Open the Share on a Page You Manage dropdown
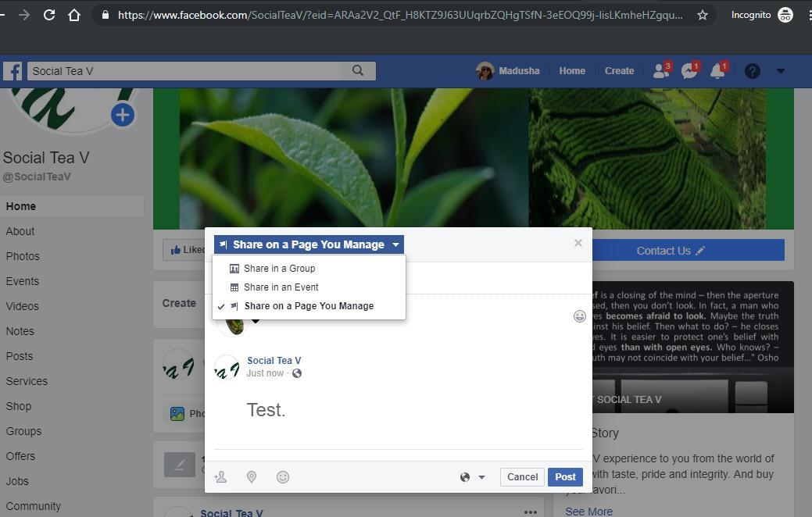The image size is (812, 517). 309,244
